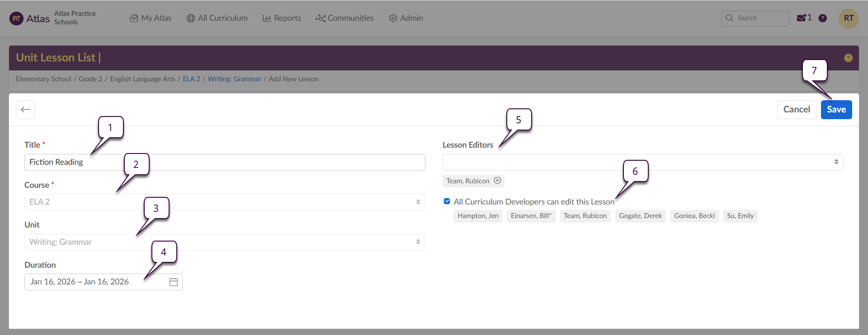Expand the Unit dropdown
This screenshot has width=868, height=335.
(x=225, y=242)
